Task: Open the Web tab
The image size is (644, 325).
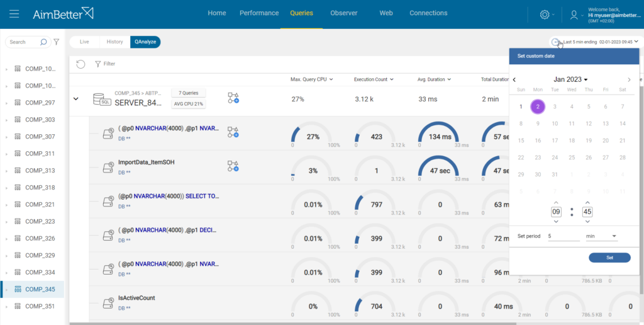Action: tap(386, 13)
